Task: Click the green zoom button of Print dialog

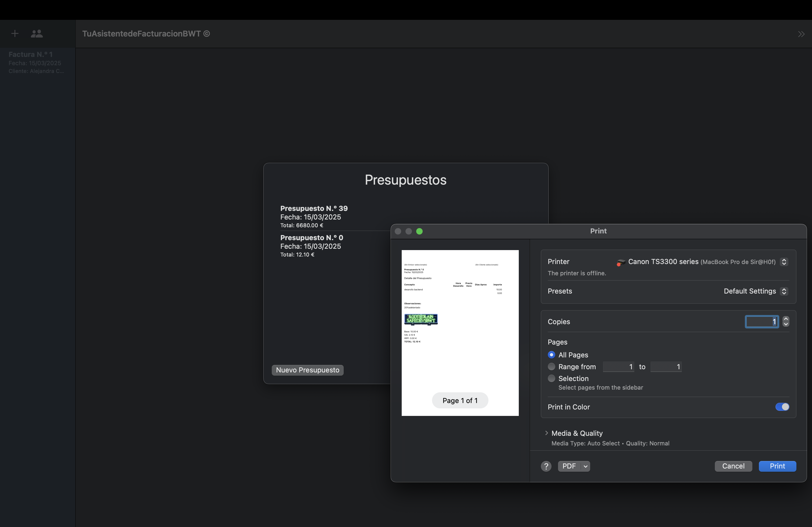Action: coord(419,231)
